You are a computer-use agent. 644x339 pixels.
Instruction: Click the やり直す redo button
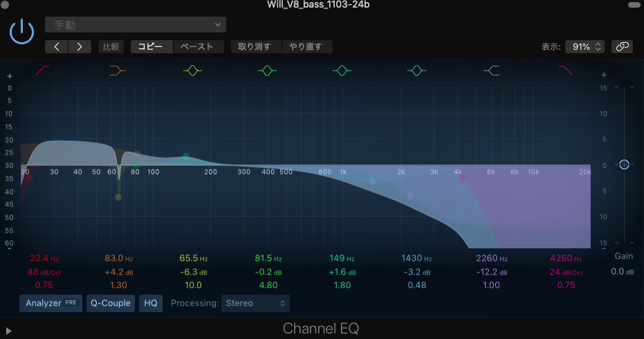(307, 47)
